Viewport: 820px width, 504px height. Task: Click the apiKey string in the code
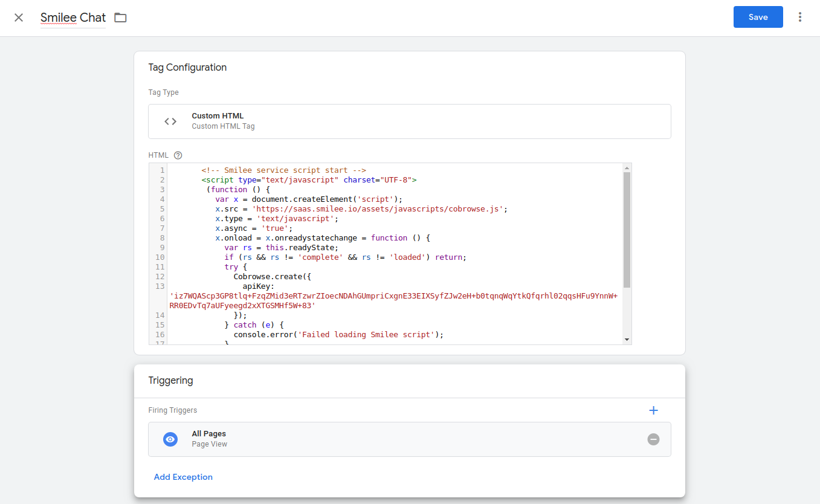coord(394,301)
